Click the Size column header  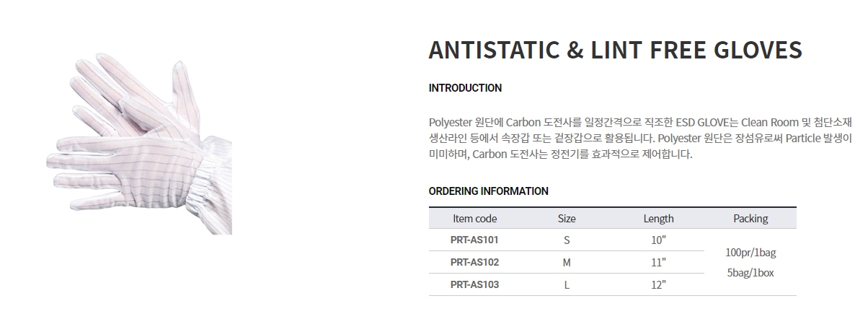[567, 219]
